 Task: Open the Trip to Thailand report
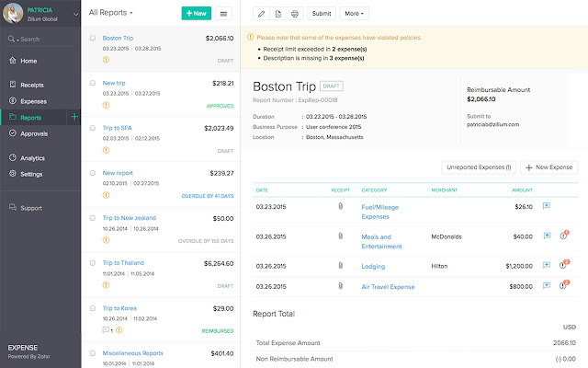tap(123, 263)
